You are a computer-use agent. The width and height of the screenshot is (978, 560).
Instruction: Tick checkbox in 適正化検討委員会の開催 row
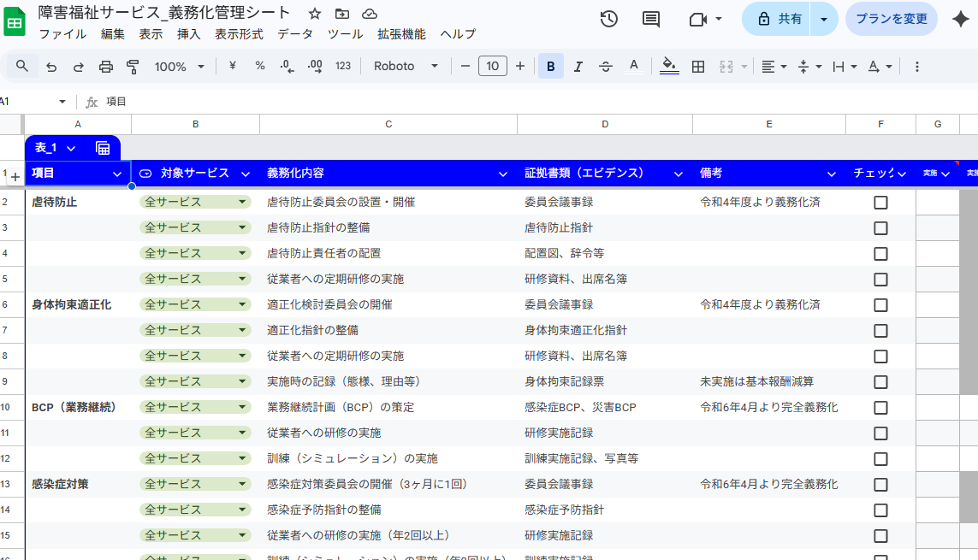pyautogui.click(x=880, y=305)
